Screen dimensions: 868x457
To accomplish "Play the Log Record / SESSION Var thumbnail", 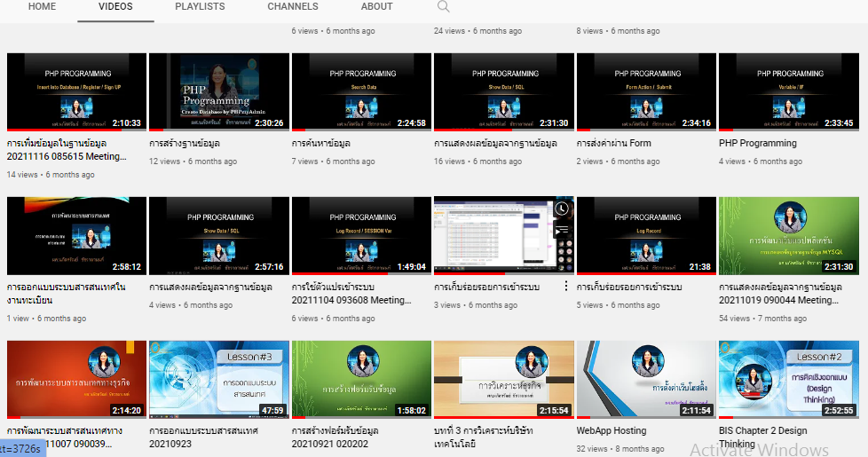I will tap(361, 235).
